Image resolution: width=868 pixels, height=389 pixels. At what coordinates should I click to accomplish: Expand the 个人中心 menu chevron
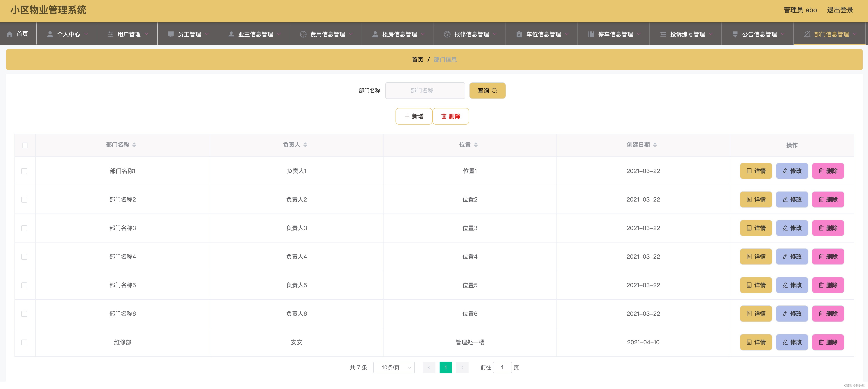[86, 34]
